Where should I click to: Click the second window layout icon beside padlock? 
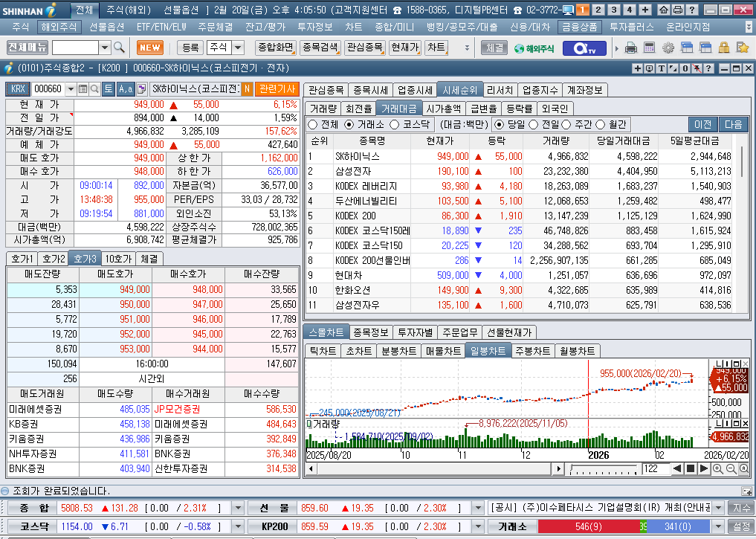705,48
